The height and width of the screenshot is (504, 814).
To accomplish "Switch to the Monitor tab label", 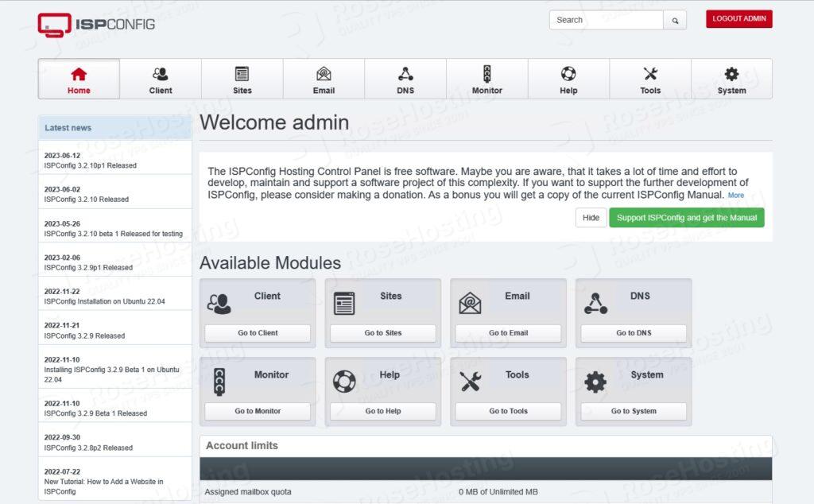I will pyautogui.click(x=487, y=91).
